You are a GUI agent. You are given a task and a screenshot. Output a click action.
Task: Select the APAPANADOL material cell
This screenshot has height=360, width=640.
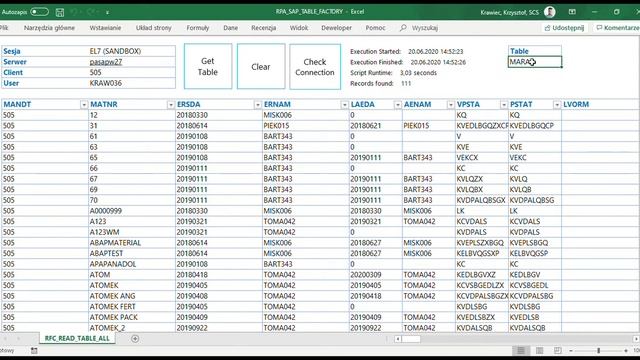[x=132, y=264]
